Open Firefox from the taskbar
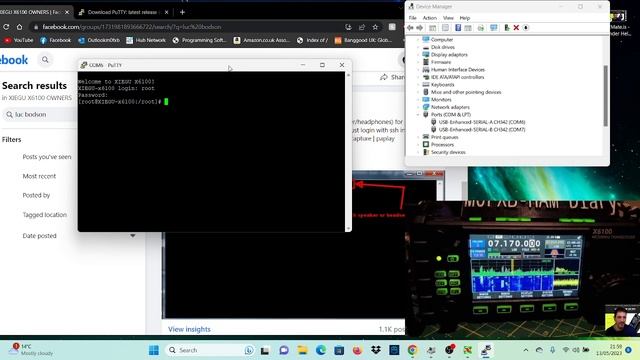This screenshot has width=640, height=360. point(358,350)
